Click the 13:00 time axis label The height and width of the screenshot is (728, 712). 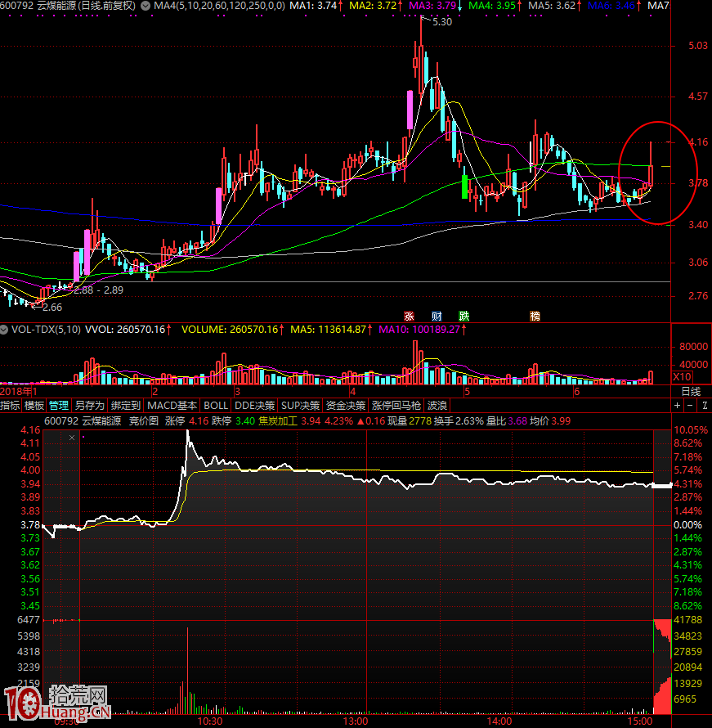[x=355, y=721]
